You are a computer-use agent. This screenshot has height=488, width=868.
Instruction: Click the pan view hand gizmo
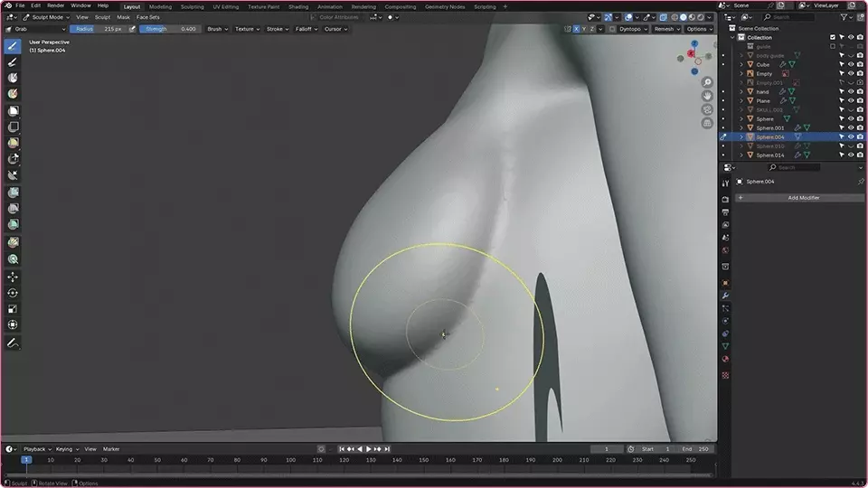coord(707,96)
